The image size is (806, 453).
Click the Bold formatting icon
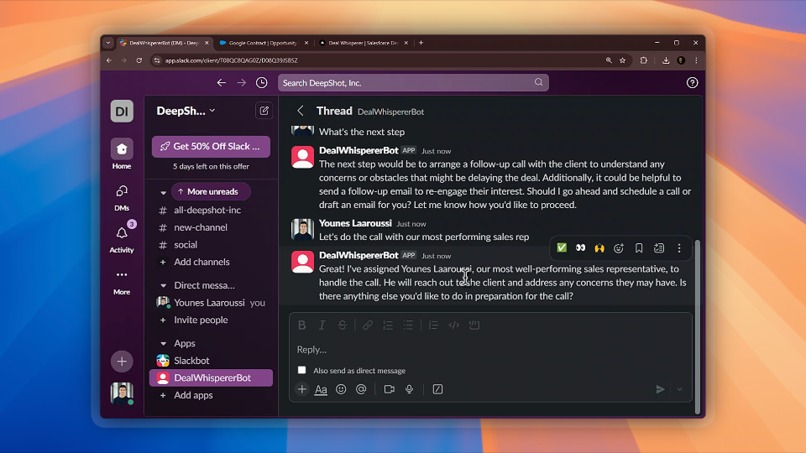pos(302,325)
